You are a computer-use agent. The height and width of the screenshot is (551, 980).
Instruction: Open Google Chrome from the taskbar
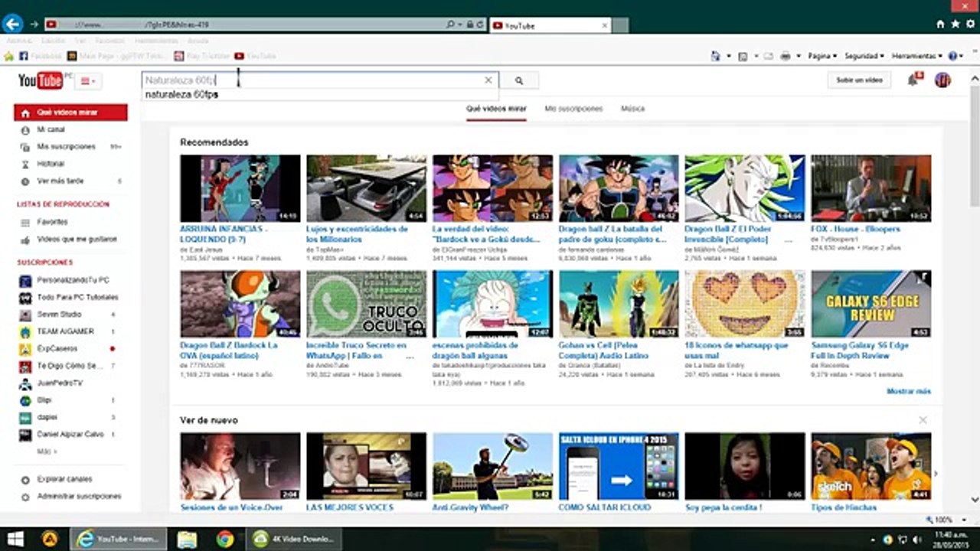(x=224, y=539)
